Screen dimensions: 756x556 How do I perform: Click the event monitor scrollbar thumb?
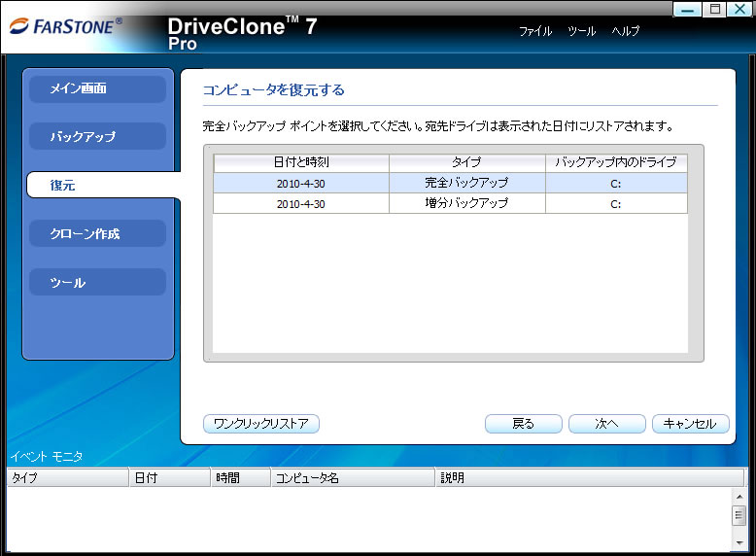click(x=739, y=515)
